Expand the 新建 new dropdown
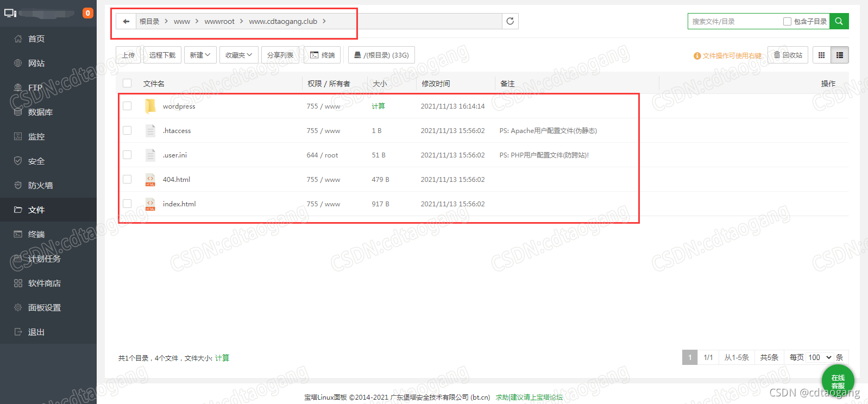Image resolution: width=868 pixels, height=404 pixels. pos(200,55)
